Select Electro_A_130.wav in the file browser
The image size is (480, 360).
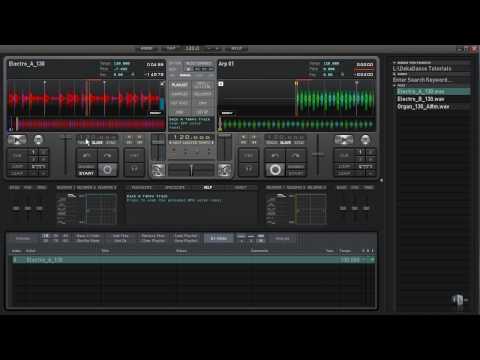tap(433, 91)
